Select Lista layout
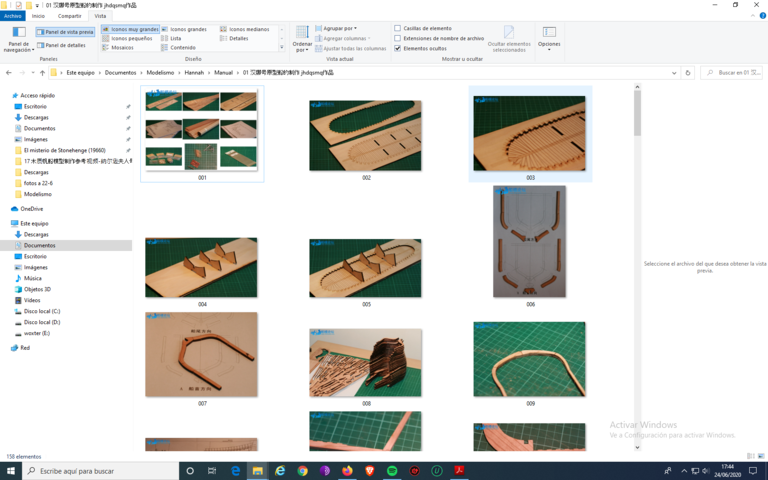This screenshot has height=480, width=768. [x=171, y=38]
